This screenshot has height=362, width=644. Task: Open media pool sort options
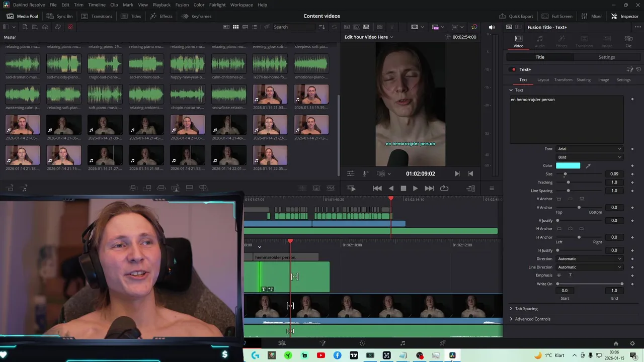[x=322, y=27]
